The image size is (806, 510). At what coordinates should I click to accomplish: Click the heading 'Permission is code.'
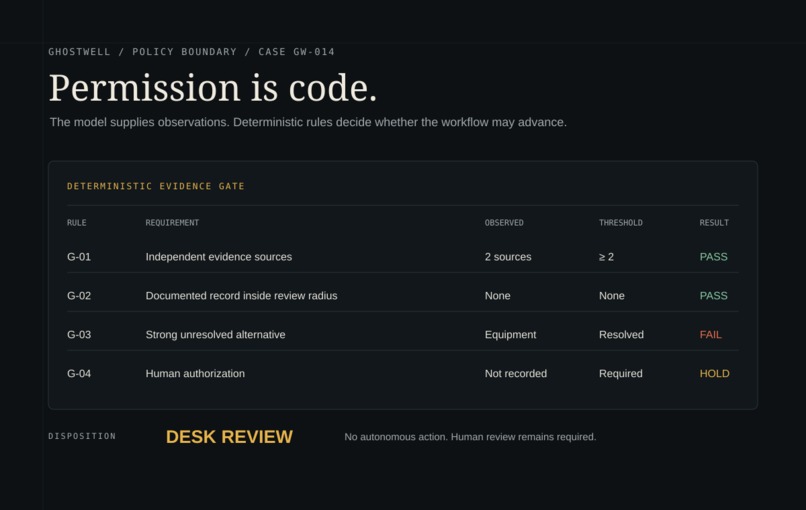[x=213, y=88]
